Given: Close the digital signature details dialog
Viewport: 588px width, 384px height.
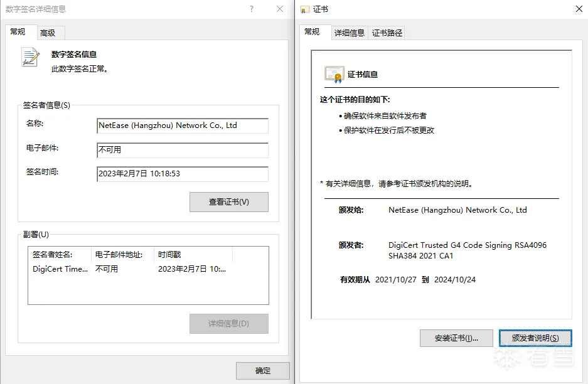Looking at the screenshot, I should 280,9.
